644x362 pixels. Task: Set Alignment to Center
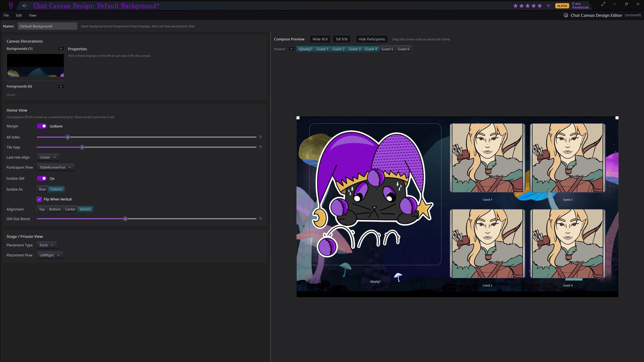70,209
